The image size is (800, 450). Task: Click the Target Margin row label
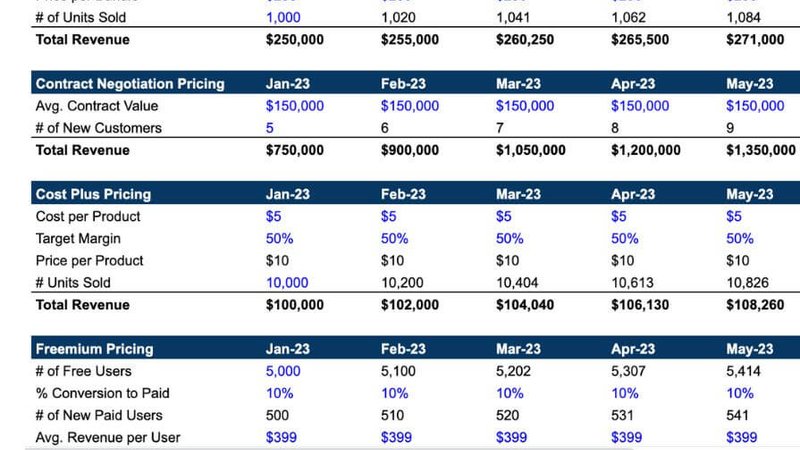point(79,238)
